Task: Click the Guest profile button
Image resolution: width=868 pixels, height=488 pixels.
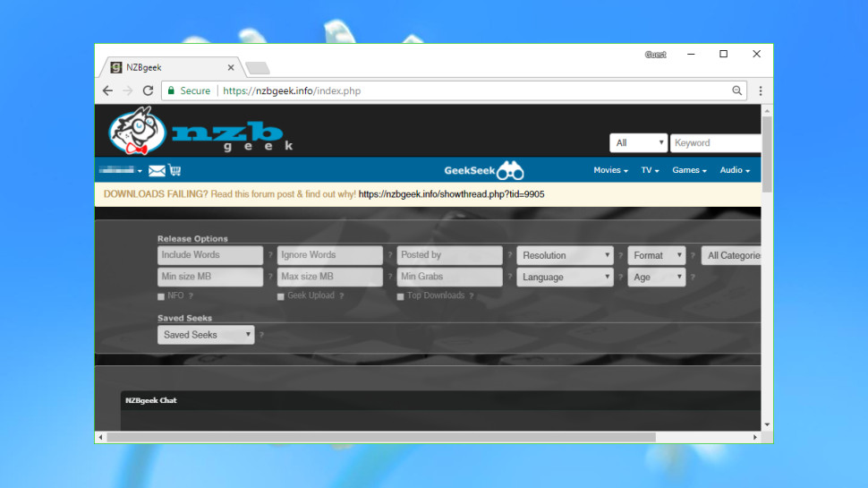Action: pos(655,55)
